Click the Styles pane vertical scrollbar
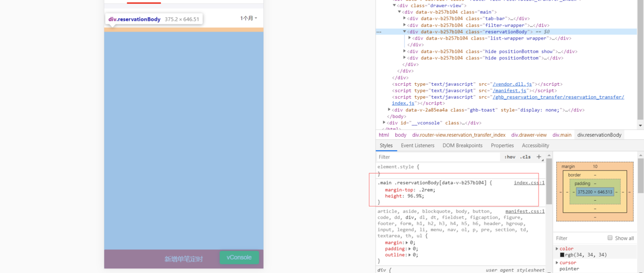 pyautogui.click(x=549, y=182)
